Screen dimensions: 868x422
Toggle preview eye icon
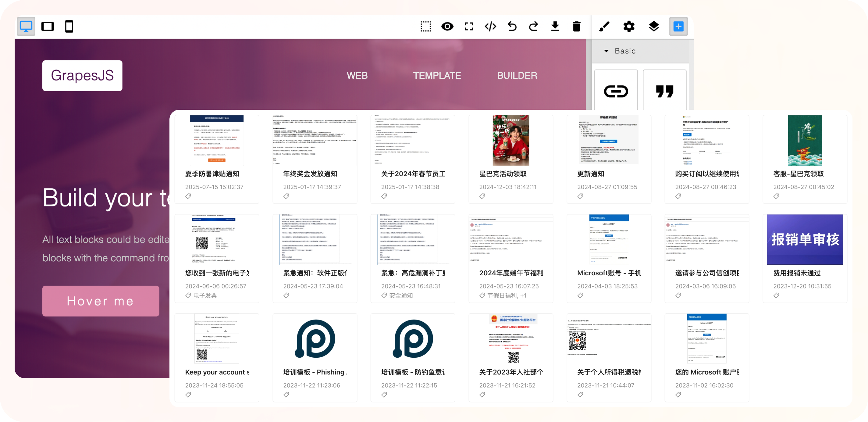pos(447,26)
